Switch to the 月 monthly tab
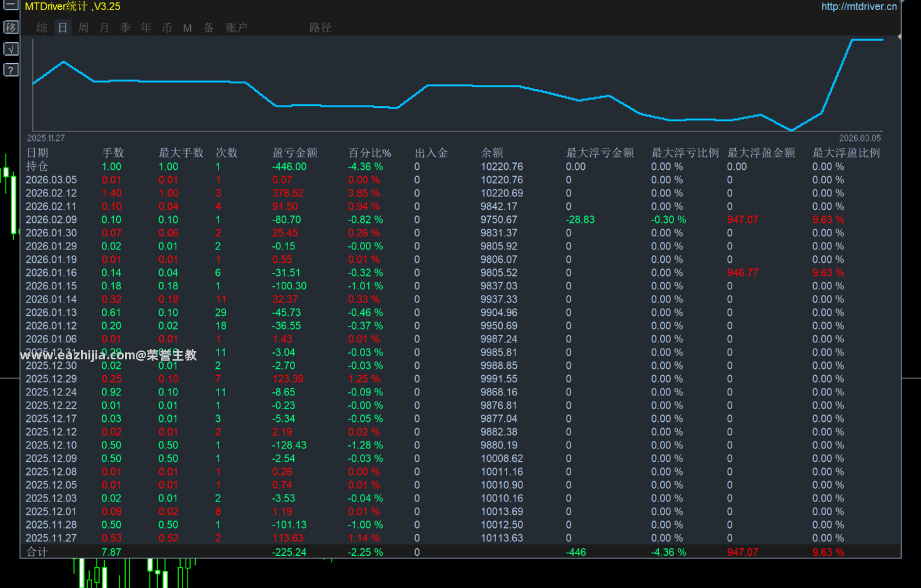921x588 pixels. click(x=104, y=28)
